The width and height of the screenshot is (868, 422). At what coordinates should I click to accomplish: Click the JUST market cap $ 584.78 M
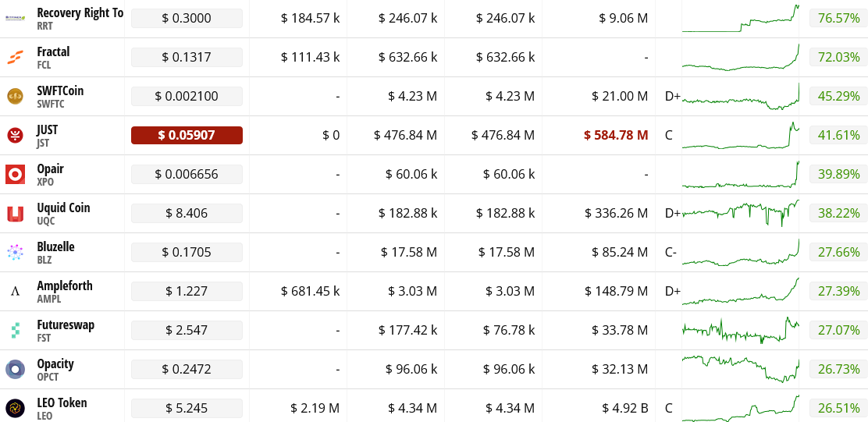click(616, 135)
